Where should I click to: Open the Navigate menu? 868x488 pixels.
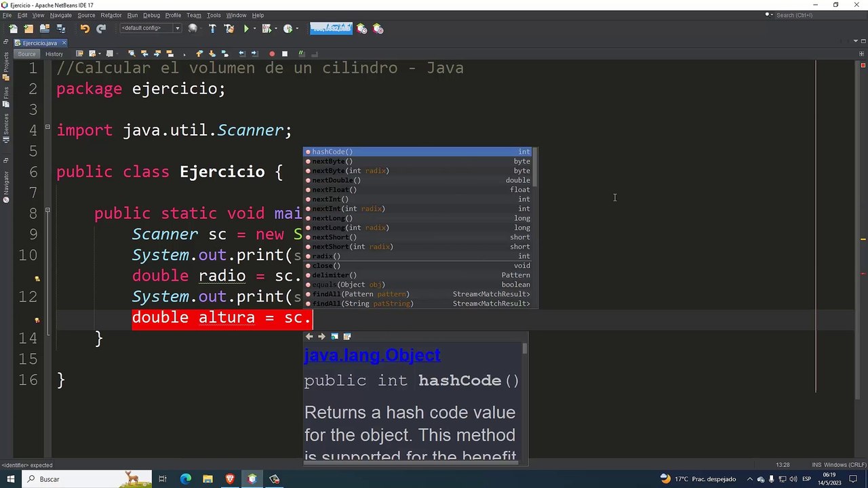61,15
